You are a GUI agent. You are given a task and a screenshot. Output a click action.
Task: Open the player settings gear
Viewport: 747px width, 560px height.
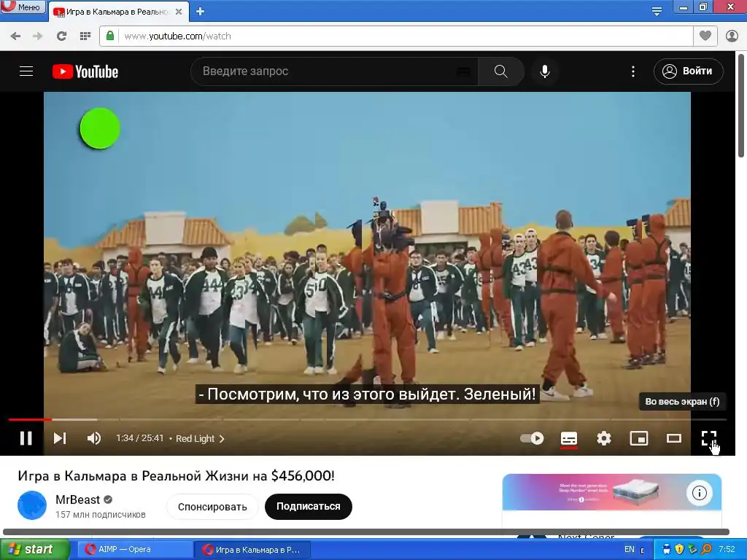click(x=603, y=438)
